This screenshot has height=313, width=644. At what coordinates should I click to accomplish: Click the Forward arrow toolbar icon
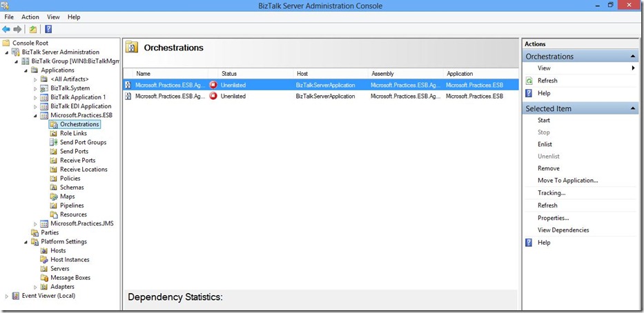pos(17,29)
